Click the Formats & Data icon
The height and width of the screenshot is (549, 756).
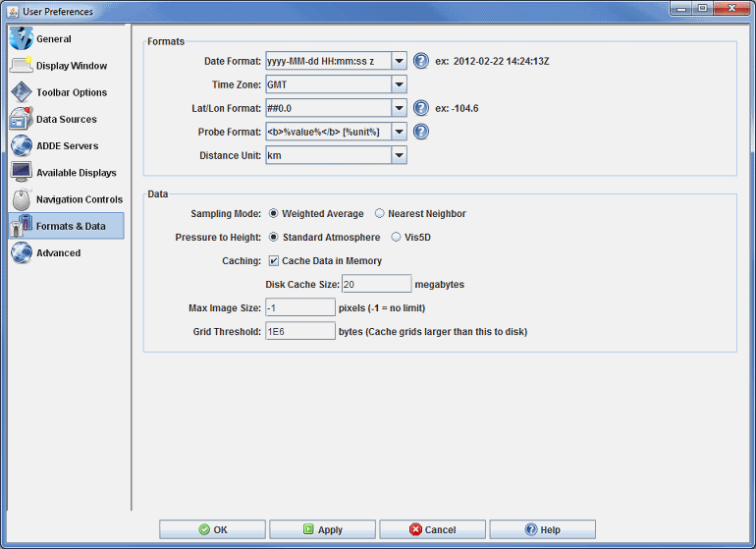pos(22,226)
